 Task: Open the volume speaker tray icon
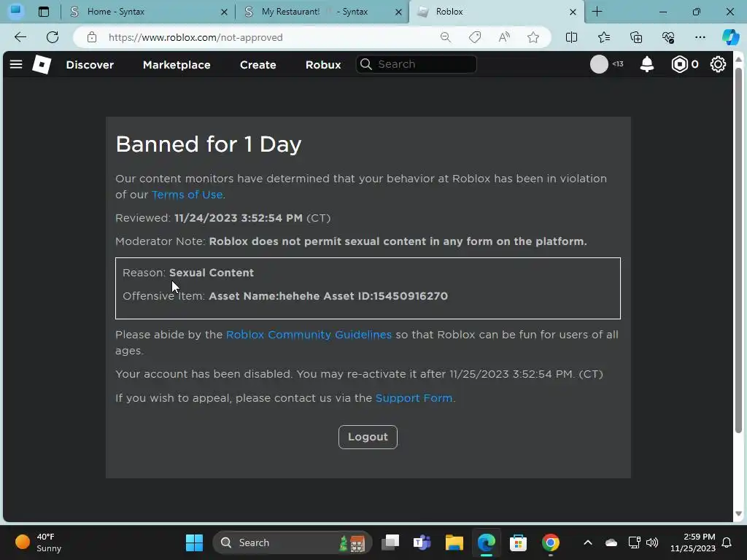[652, 542]
